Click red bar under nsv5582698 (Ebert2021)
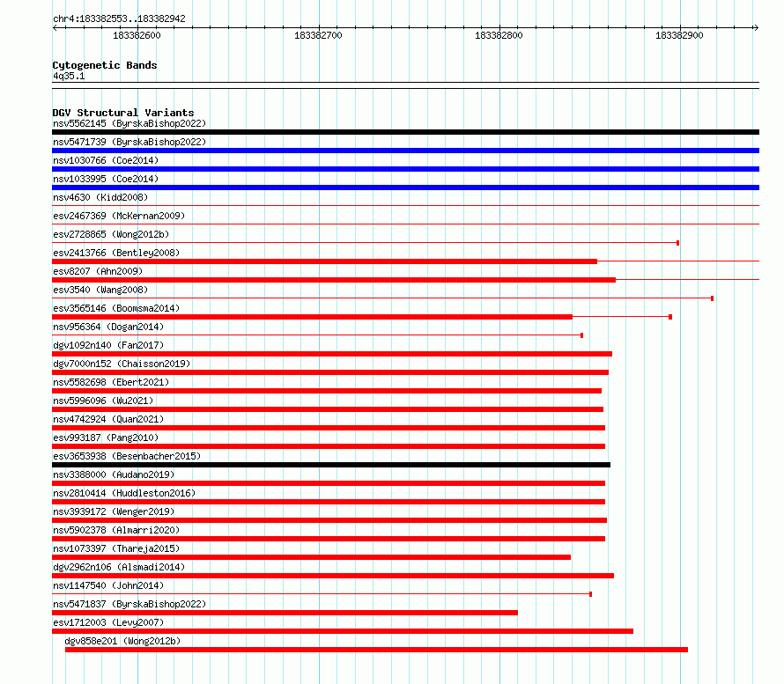 pyautogui.click(x=327, y=391)
